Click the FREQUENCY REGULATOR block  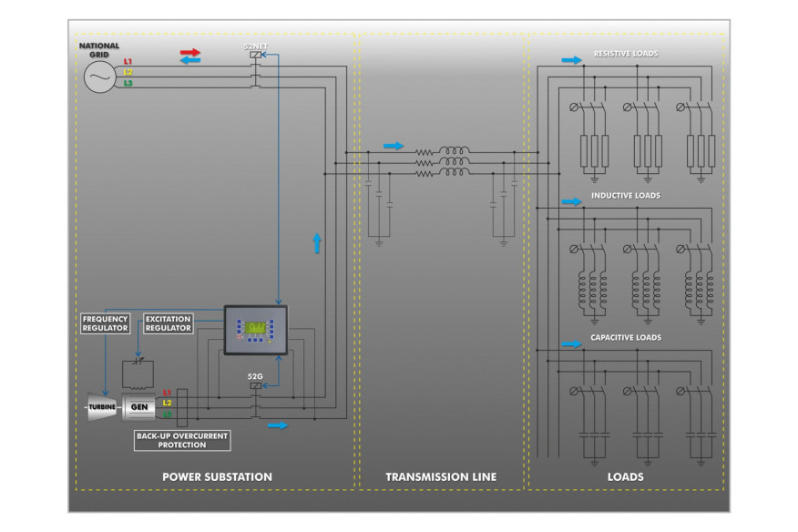tap(105, 322)
